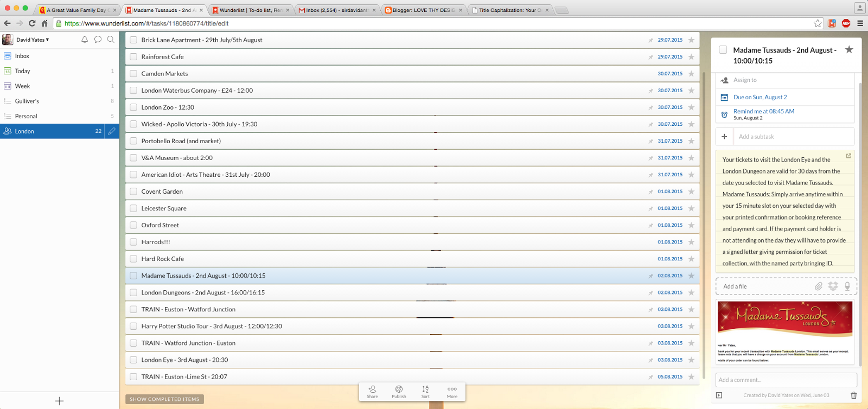
Task: Select TRAIN - Euston - Watford Junction task
Action: (x=412, y=309)
